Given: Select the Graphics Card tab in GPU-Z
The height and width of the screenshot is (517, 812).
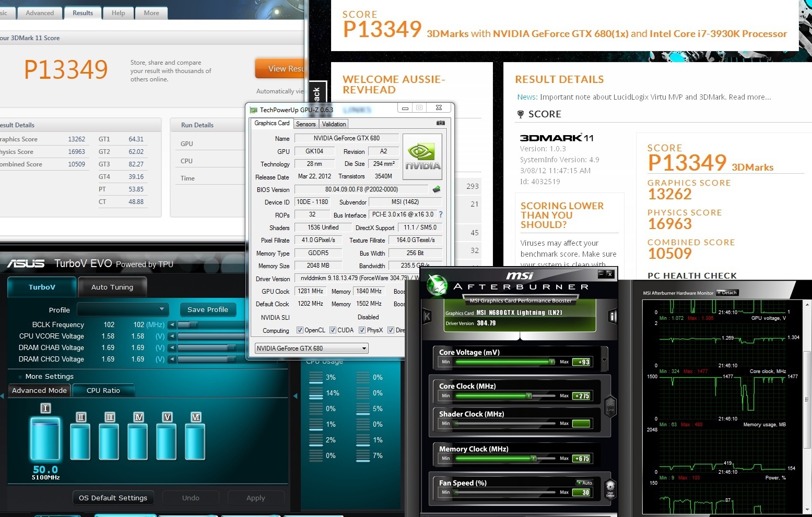Looking at the screenshot, I should coord(272,123).
